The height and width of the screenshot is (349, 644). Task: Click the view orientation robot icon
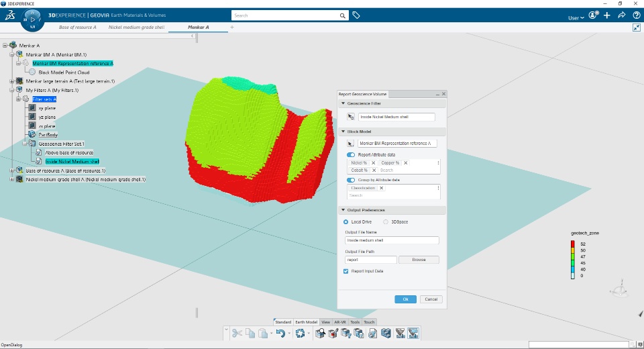tap(619, 289)
